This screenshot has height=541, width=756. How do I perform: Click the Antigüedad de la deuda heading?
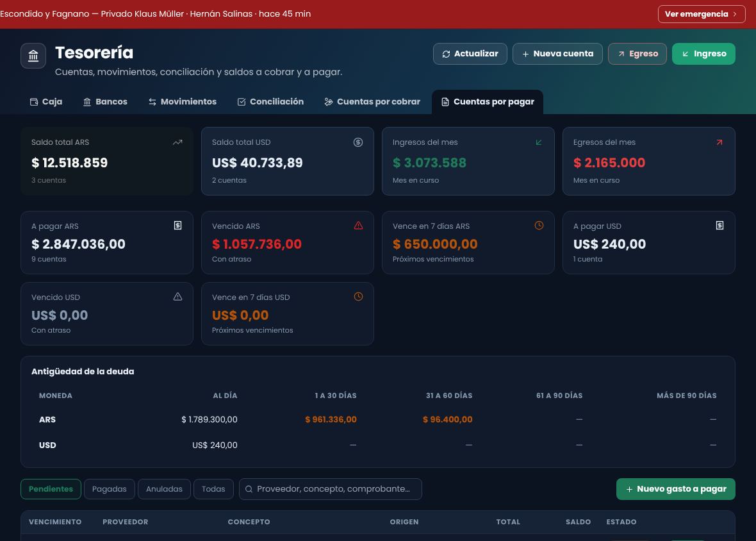pyautogui.click(x=83, y=371)
